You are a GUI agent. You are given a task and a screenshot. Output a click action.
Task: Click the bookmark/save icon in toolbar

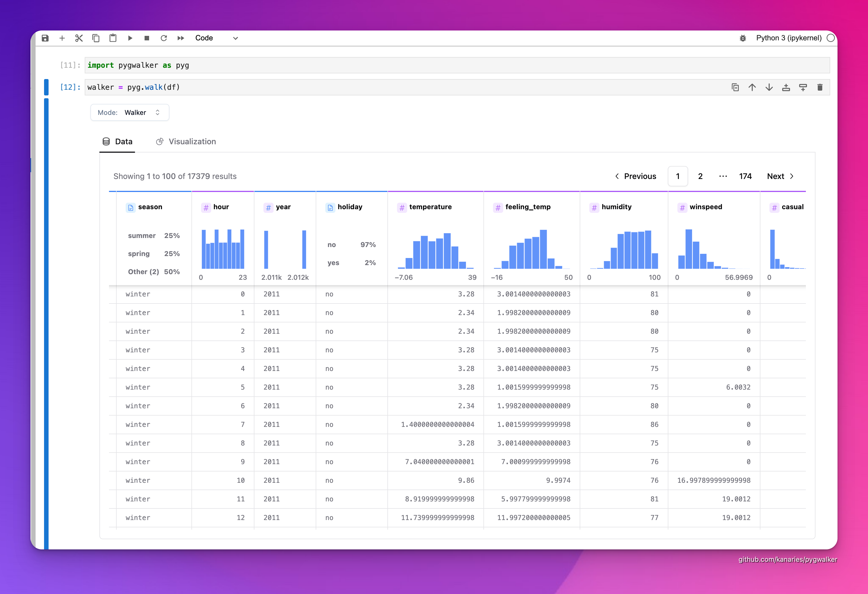[45, 38]
